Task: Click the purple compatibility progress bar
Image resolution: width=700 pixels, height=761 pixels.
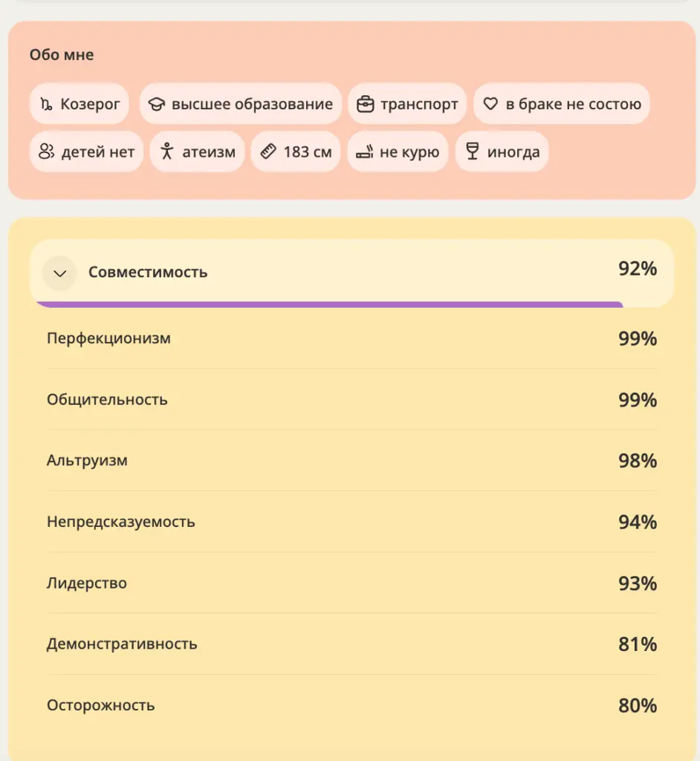Action: click(327, 305)
